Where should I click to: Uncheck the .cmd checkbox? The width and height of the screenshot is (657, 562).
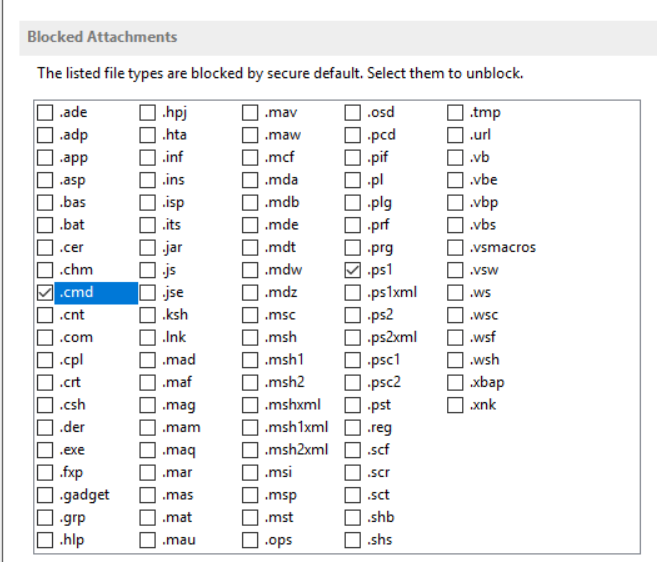[x=45, y=293]
